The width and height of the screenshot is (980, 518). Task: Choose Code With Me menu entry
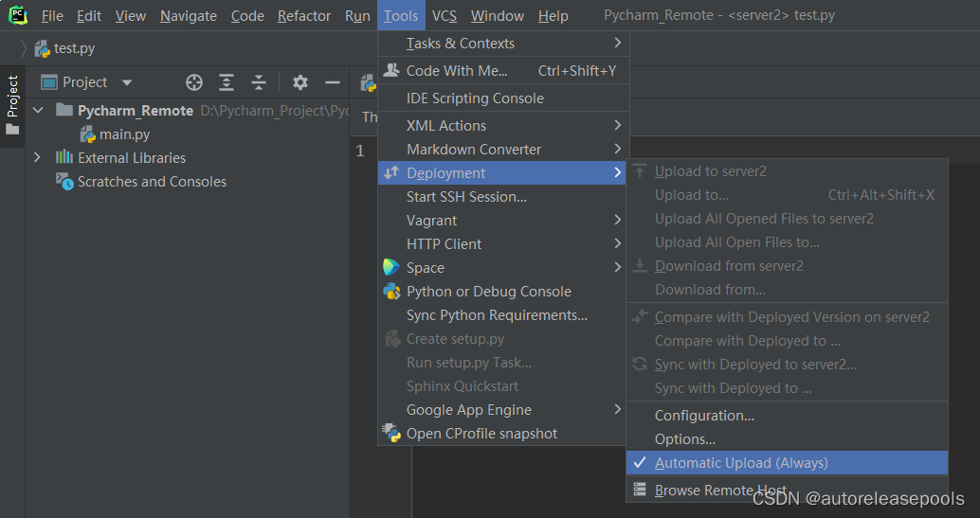tap(503, 71)
